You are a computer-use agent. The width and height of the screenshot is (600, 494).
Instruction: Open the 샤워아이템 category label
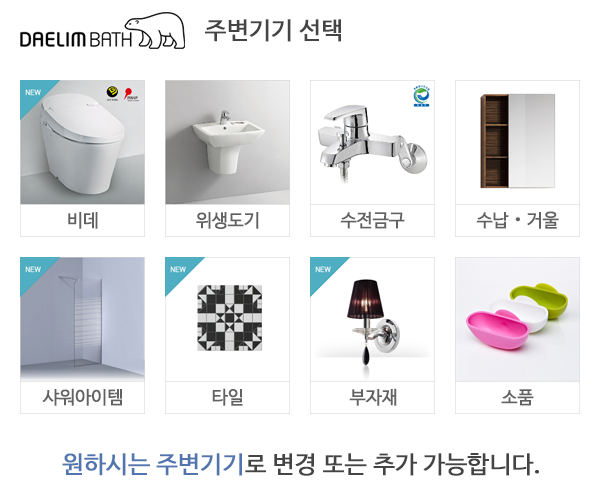pos(82,397)
